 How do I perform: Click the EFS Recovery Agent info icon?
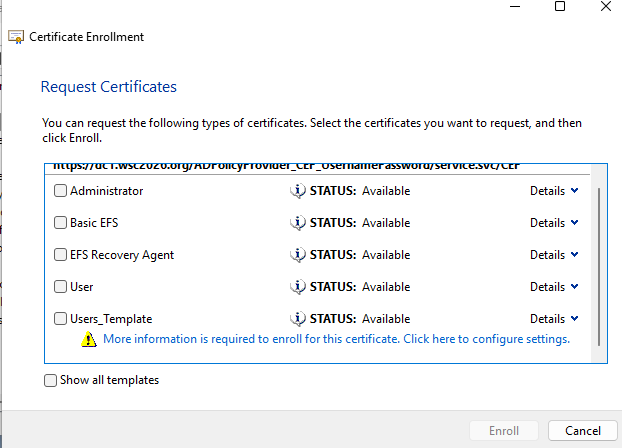click(298, 255)
